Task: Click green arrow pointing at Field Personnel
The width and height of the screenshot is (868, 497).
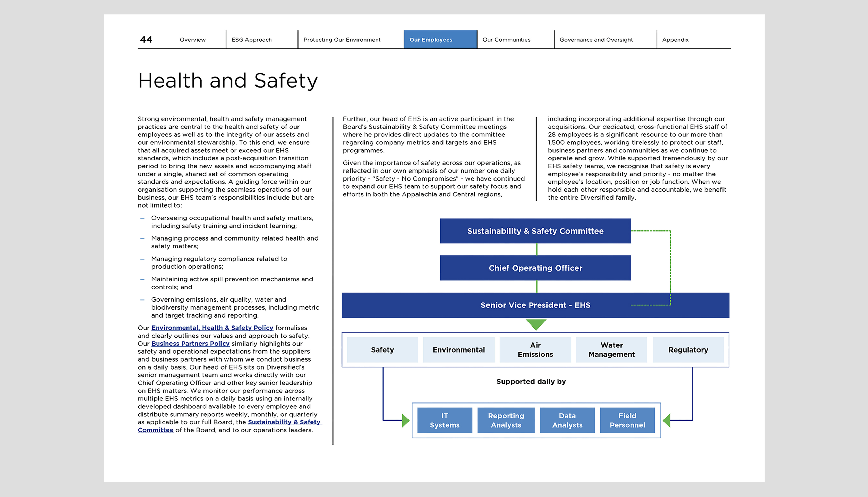Action: point(667,421)
